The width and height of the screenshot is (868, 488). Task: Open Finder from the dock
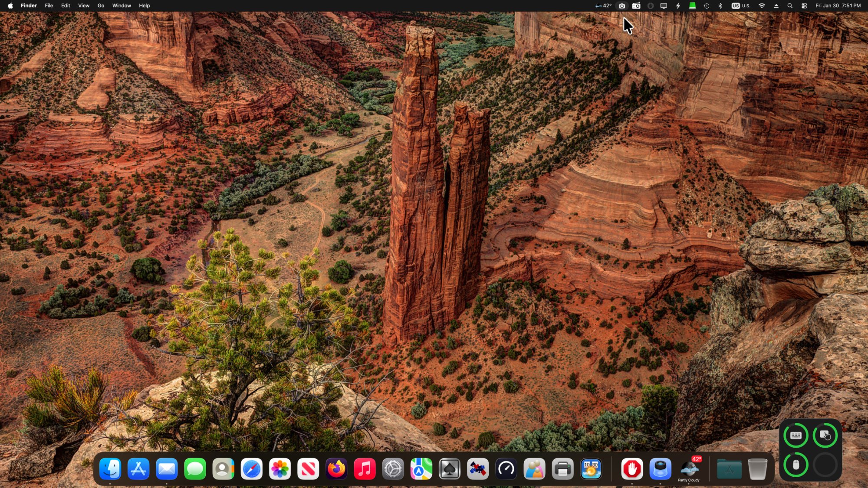[110, 469]
